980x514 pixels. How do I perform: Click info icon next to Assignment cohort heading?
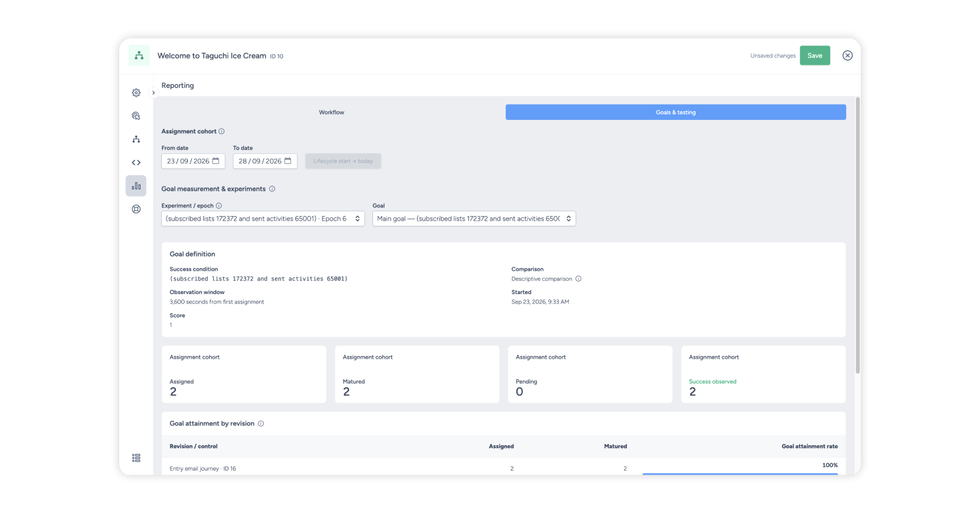click(222, 131)
